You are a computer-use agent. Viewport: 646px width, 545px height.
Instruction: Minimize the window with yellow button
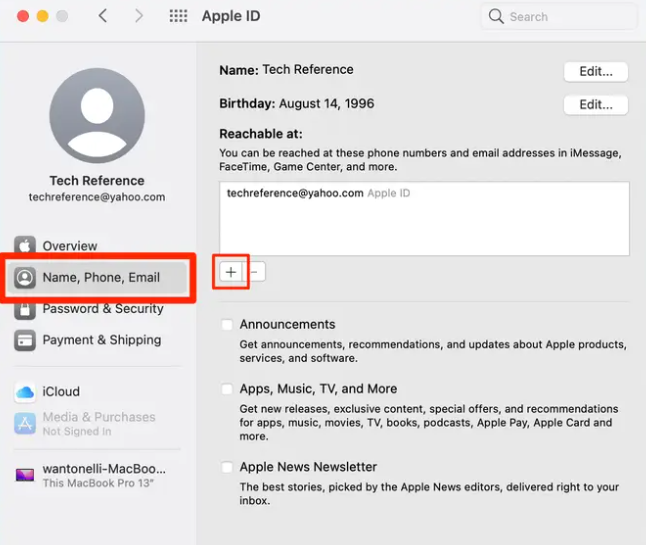(42, 16)
